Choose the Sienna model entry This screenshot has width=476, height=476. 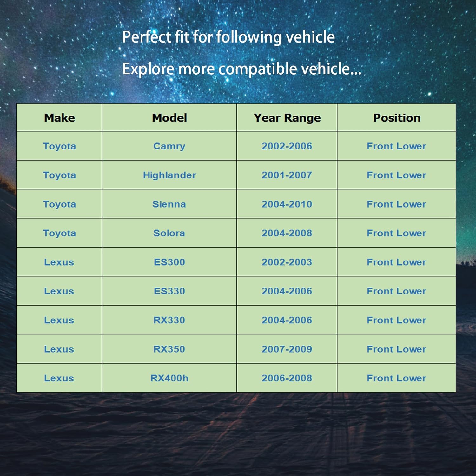click(x=169, y=204)
